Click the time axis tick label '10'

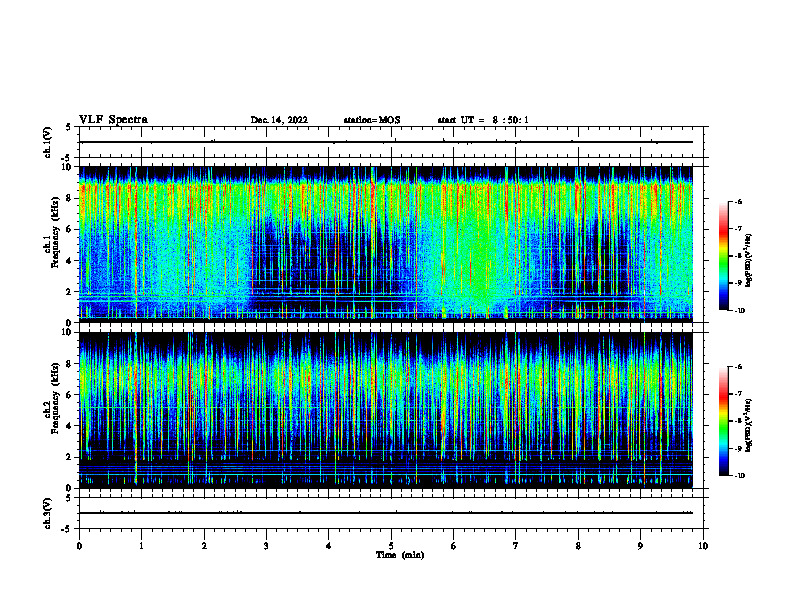tap(703, 546)
